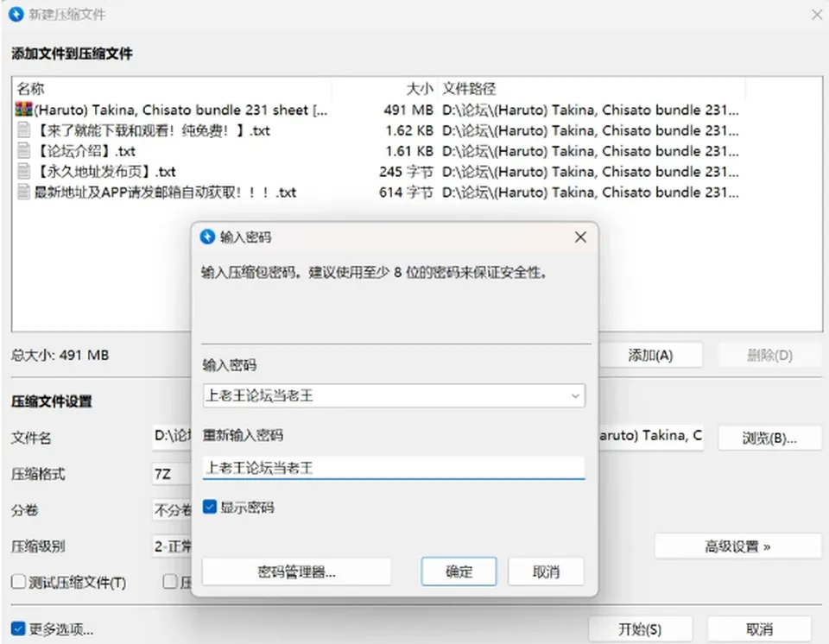Select the file name 最新地址及APP请发邮箱自动获取！！！.txt
This screenshot has height=644, width=829.
click(x=165, y=193)
